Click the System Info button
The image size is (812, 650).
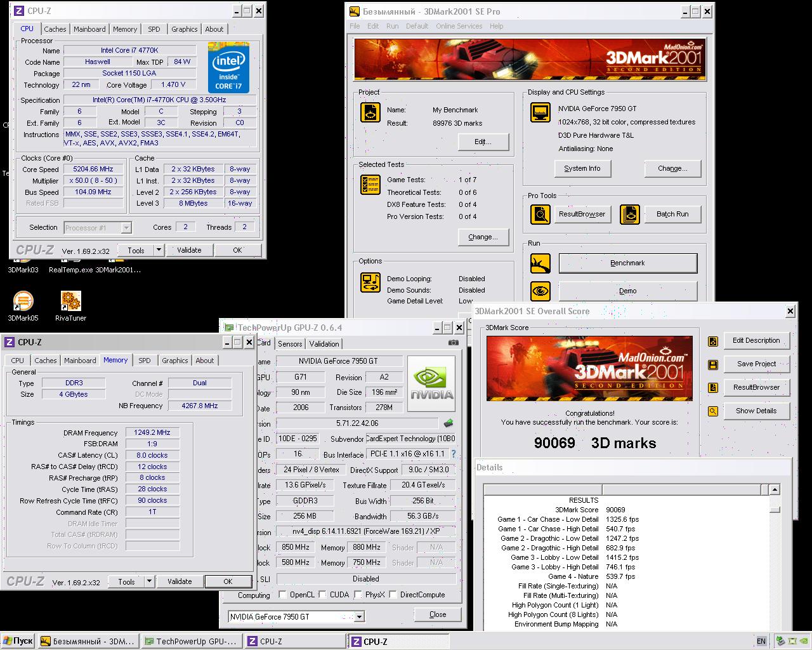click(x=582, y=169)
